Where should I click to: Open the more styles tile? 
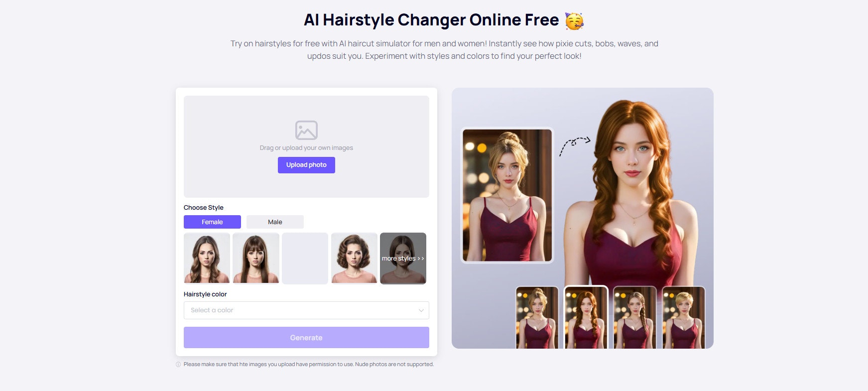pyautogui.click(x=403, y=258)
